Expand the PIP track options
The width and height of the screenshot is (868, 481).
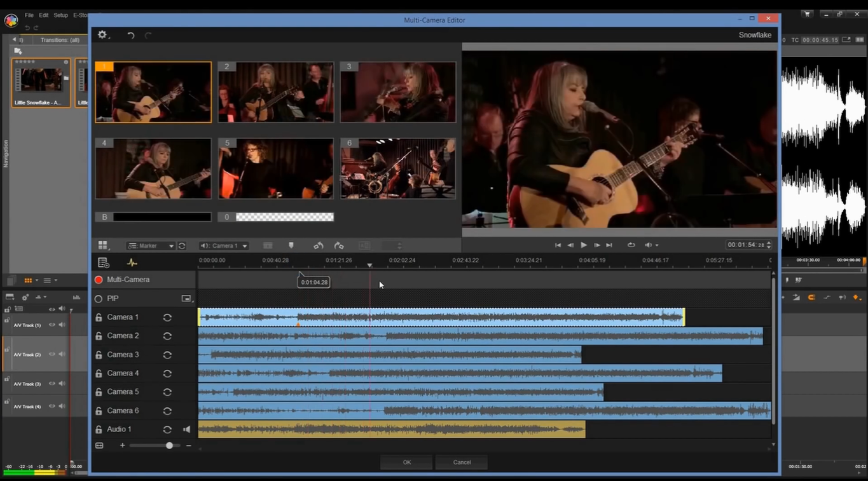point(186,297)
